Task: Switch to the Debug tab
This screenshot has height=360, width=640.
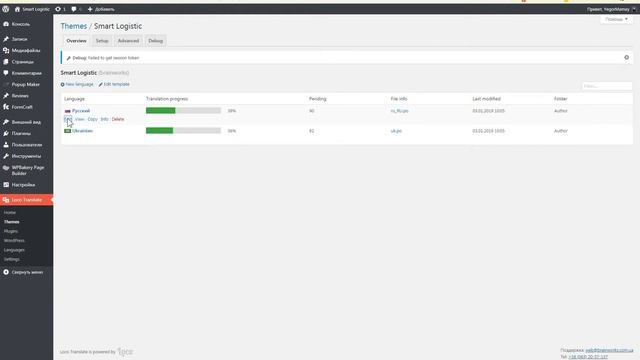Action: [156, 41]
